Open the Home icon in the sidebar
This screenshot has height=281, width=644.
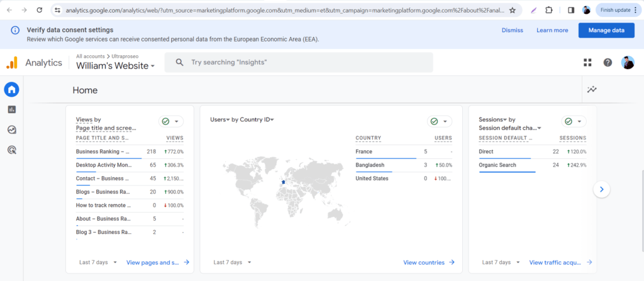11,89
